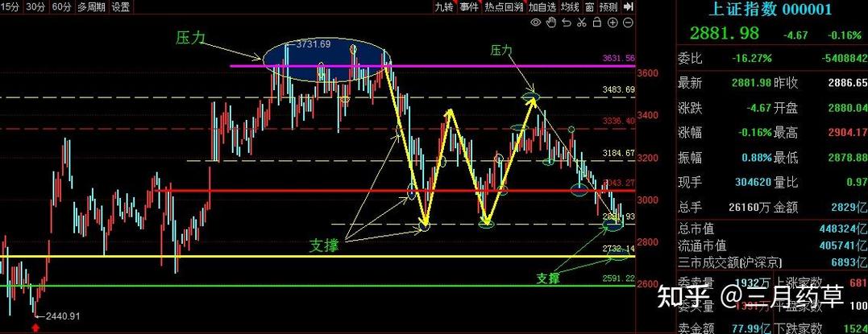
Task: Click the 事件 events button
Action: click(469, 6)
